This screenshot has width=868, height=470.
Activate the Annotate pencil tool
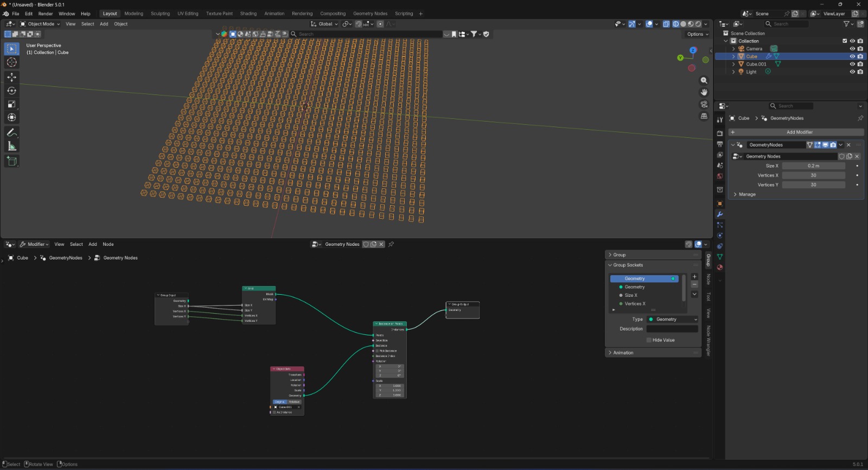click(11, 133)
